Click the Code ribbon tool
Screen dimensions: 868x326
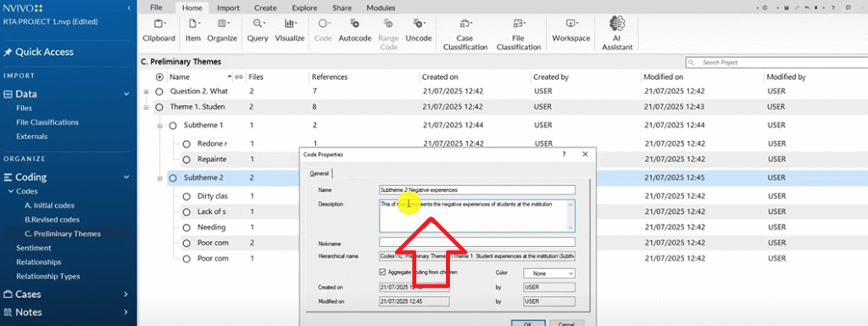323,31
